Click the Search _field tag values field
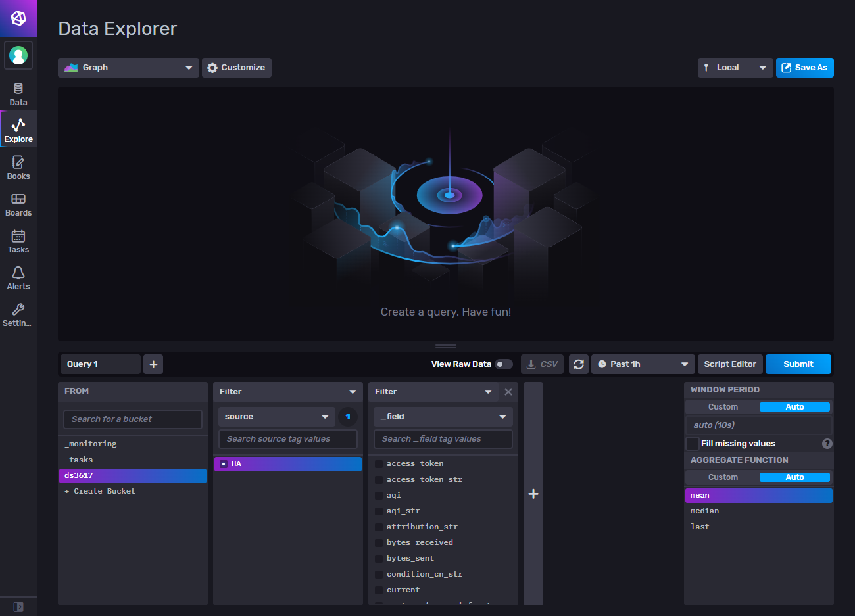This screenshot has width=855, height=616. point(443,439)
